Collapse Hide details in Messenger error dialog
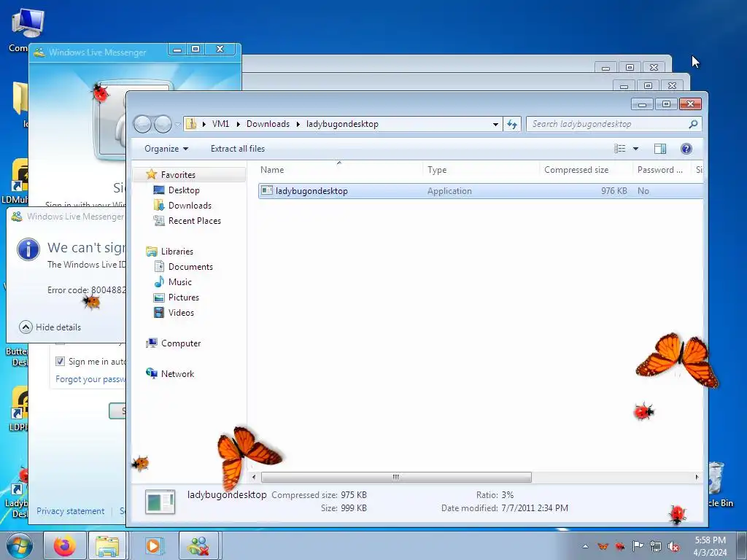The width and height of the screenshot is (747, 560). point(50,327)
